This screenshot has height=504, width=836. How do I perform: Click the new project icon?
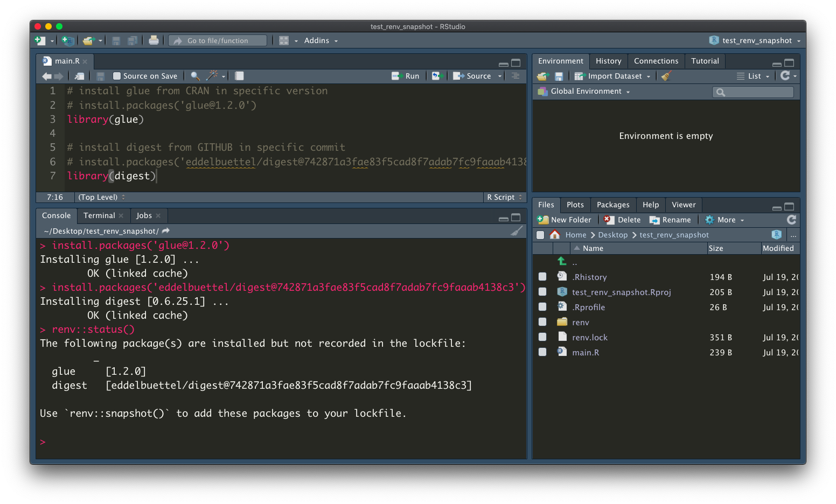(x=68, y=40)
